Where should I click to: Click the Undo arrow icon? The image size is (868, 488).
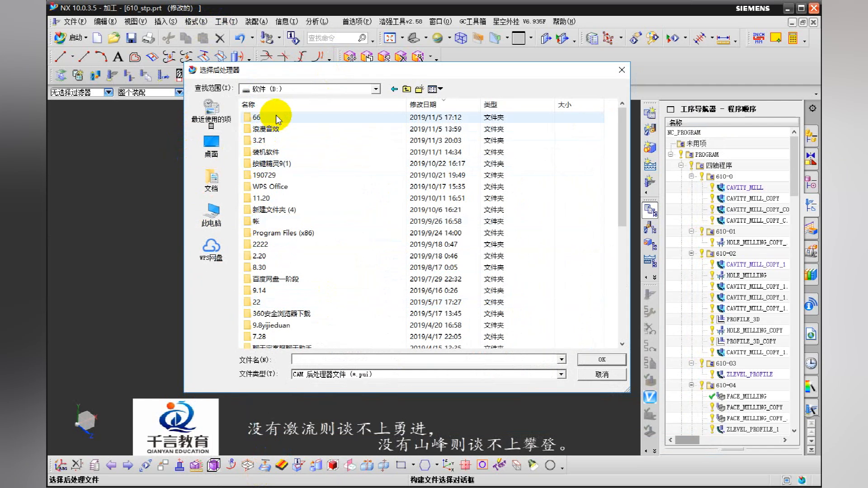(x=240, y=38)
